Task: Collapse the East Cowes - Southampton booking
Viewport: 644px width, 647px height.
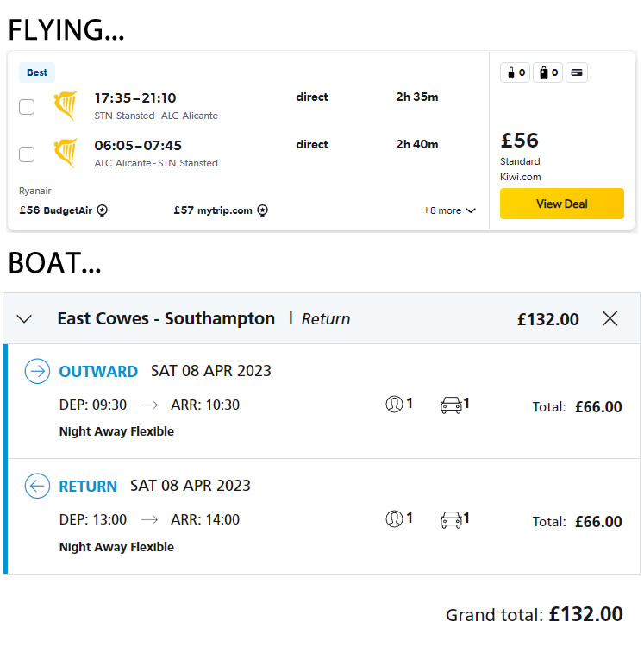Action: coord(24,319)
